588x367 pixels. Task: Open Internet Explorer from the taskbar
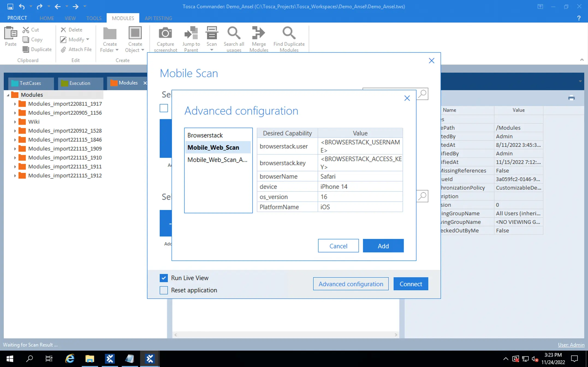(70, 359)
